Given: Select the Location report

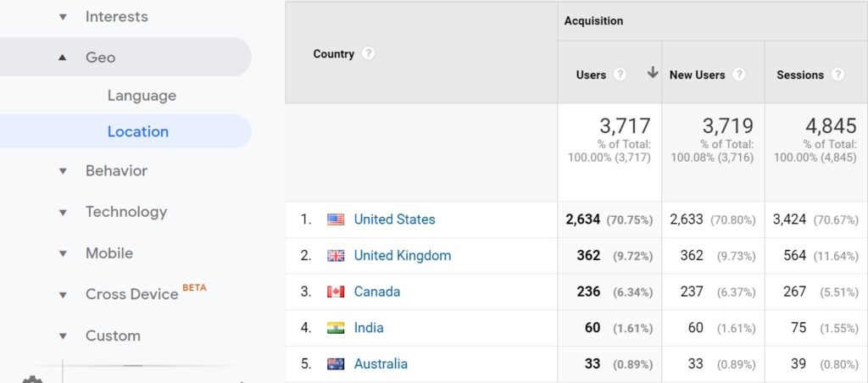Looking at the screenshot, I should tap(138, 131).
